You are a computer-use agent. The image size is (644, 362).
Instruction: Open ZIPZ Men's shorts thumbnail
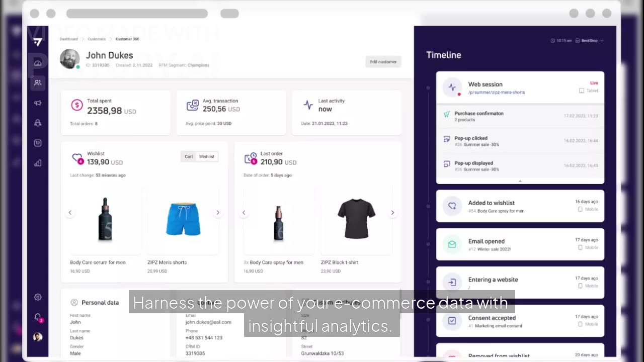point(183,220)
